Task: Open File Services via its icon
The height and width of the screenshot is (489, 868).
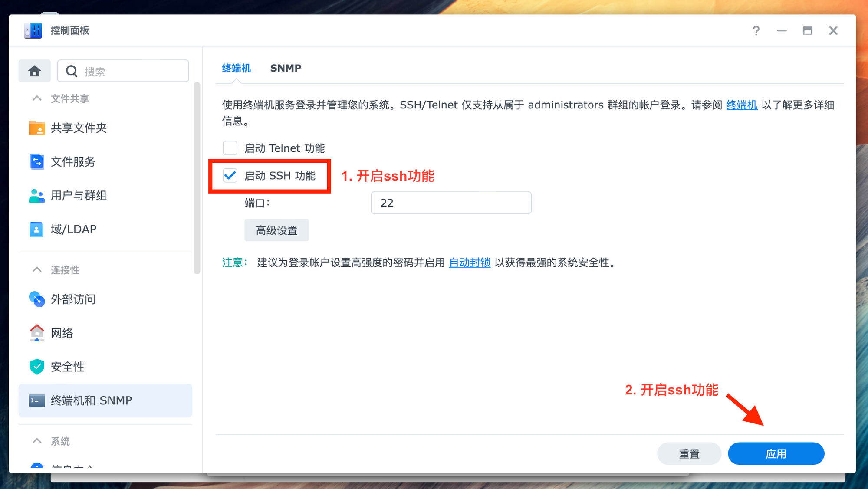Action: point(37,162)
